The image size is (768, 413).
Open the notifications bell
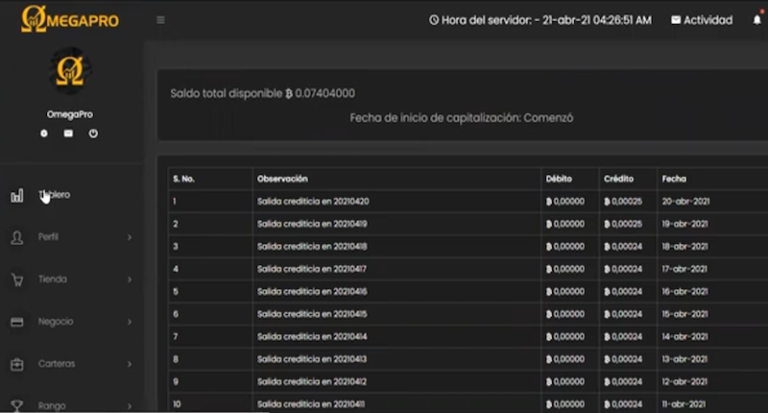(757, 20)
